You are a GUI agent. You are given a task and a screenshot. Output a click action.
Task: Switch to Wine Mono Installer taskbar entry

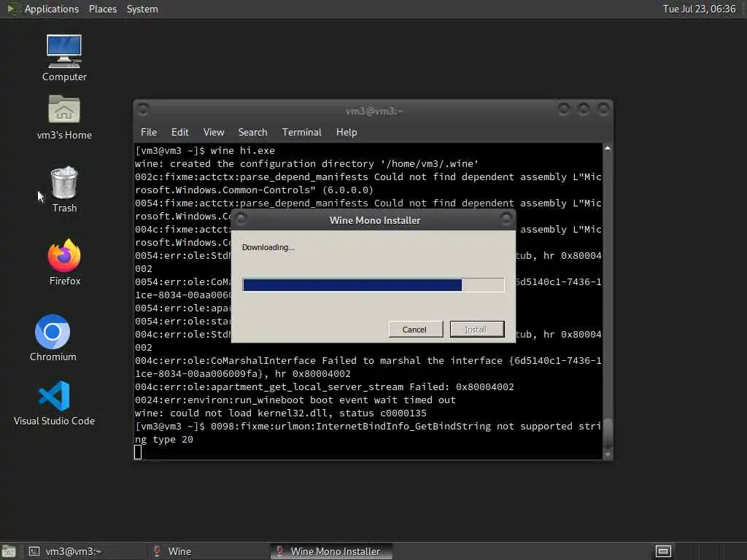pyautogui.click(x=330, y=551)
